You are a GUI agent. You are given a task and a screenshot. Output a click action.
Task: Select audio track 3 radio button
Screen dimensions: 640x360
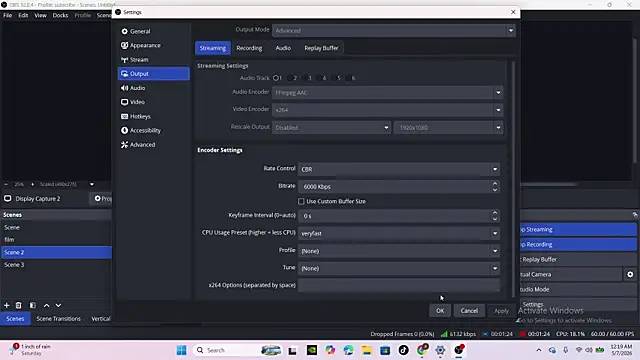point(305,78)
